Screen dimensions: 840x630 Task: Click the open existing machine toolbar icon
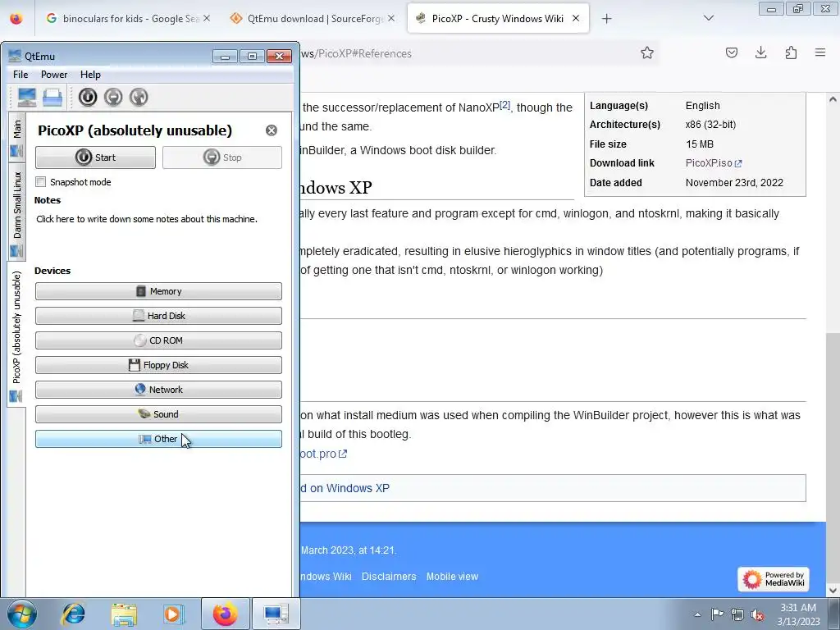52,97
